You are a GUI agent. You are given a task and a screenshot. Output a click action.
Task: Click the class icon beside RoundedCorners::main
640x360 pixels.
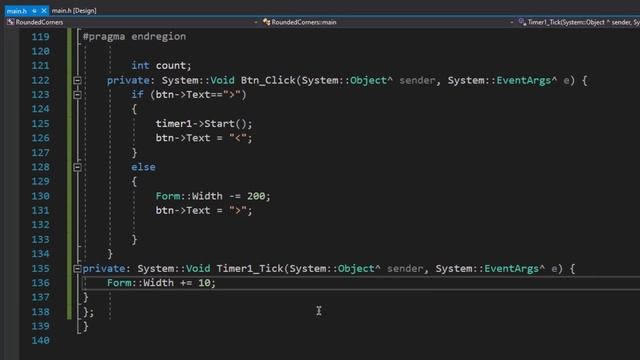(x=267, y=22)
